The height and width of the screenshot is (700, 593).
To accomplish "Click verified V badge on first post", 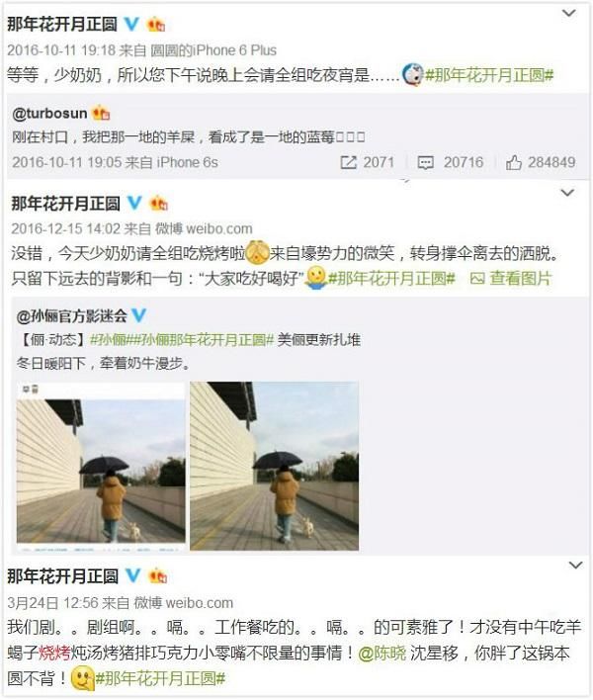I will 131,24.
